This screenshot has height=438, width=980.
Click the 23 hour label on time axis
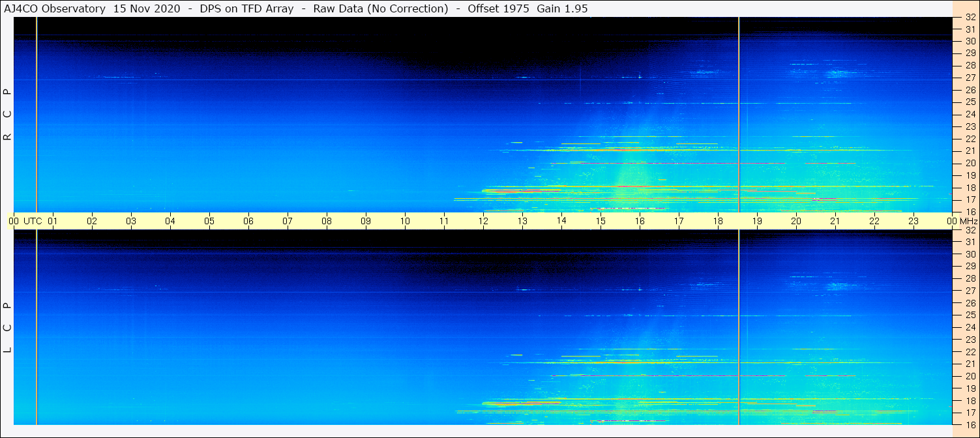click(913, 221)
